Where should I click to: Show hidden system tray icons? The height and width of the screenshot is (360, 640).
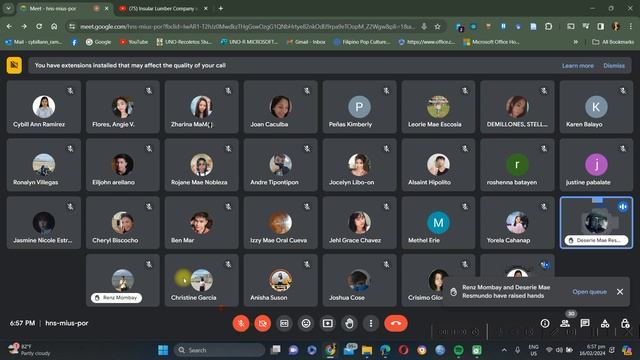point(504,350)
